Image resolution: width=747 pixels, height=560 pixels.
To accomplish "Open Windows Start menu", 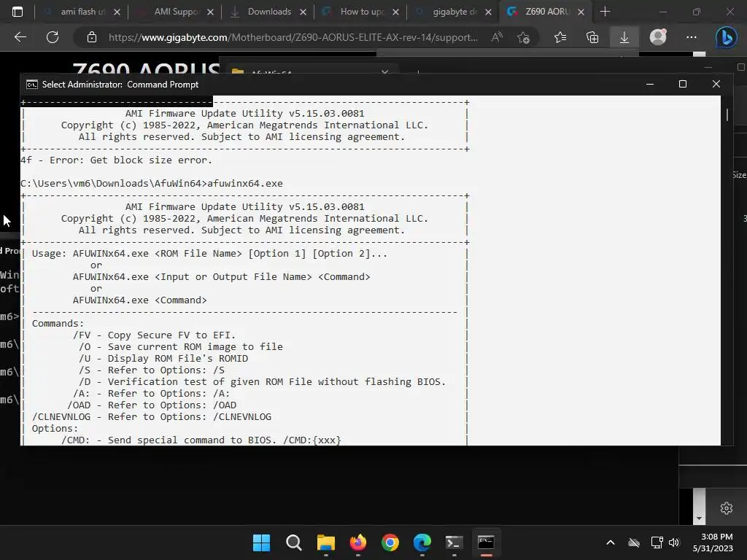I will pyautogui.click(x=261, y=542).
